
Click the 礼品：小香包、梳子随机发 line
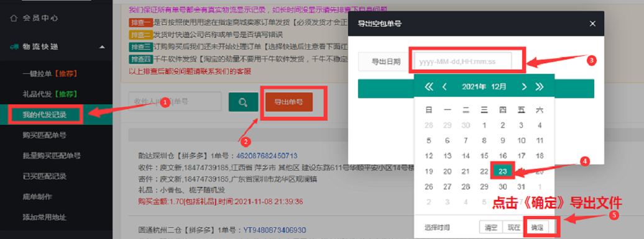click(x=182, y=190)
